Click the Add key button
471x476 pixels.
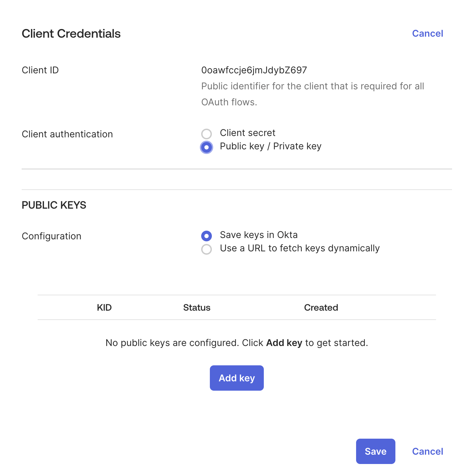[x=236, y=378]
